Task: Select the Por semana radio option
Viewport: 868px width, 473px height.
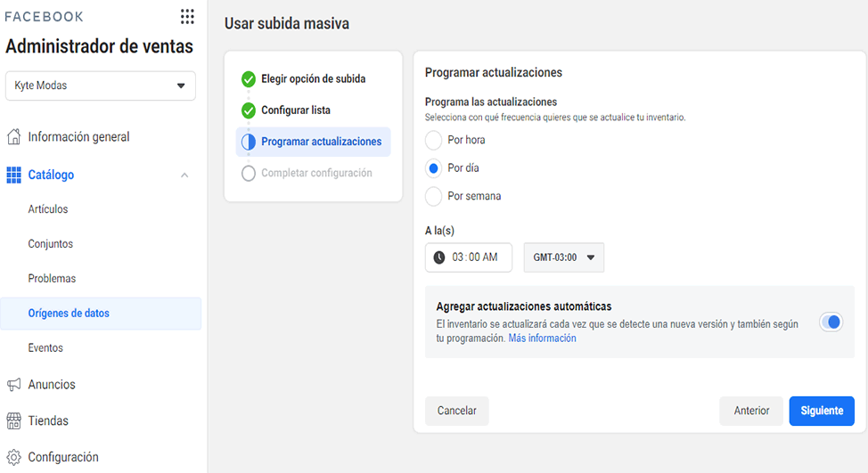Action: tap(433, 196)
